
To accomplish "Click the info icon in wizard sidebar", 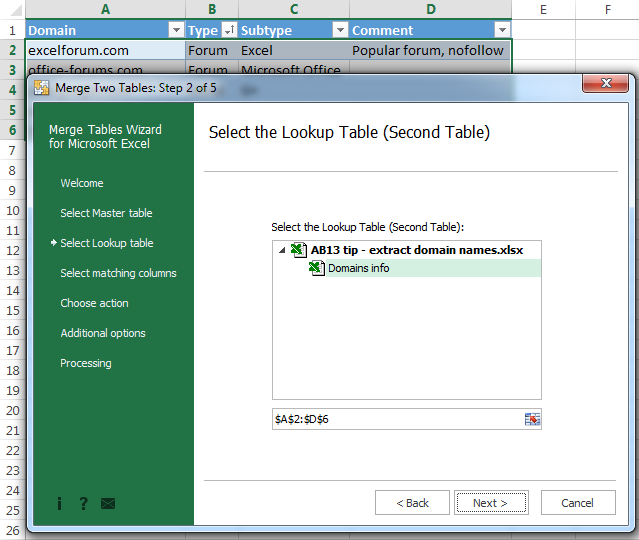I will pos(59,503).
